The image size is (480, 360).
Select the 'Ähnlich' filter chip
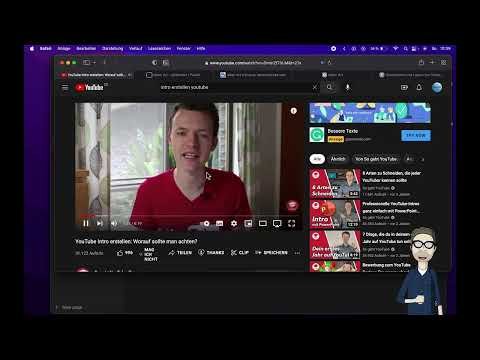click(x=338, y=159)
